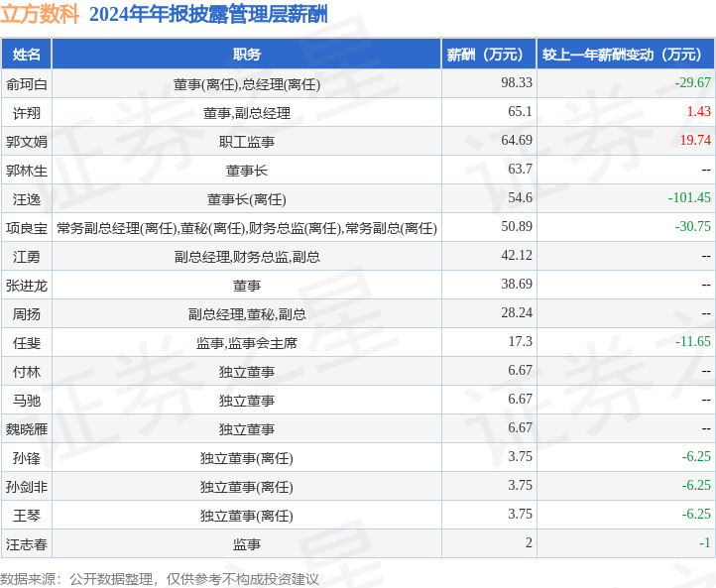716x588 pixels.
Task: Click the name cell 汪逸
Action: tap(27, 199)
